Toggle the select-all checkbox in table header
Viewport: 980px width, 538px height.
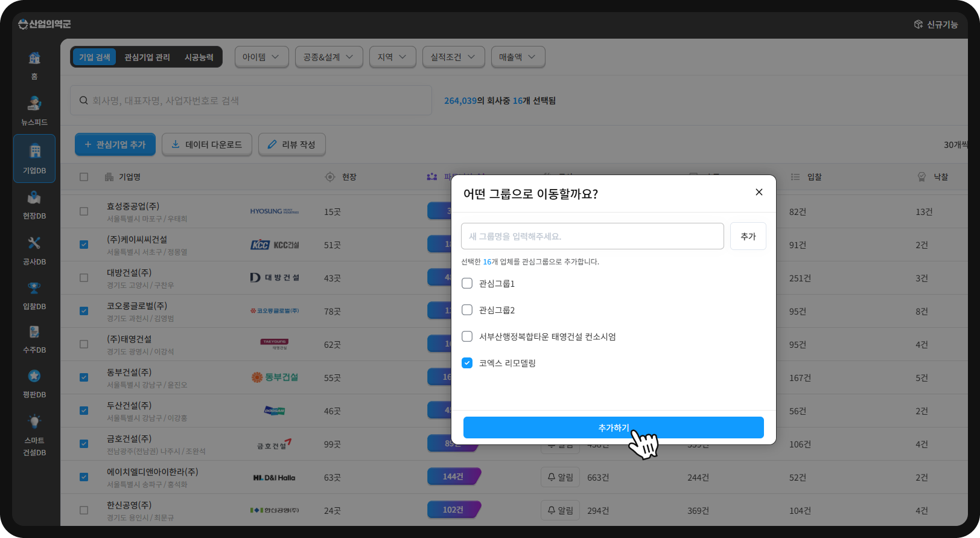pos(84,177)
